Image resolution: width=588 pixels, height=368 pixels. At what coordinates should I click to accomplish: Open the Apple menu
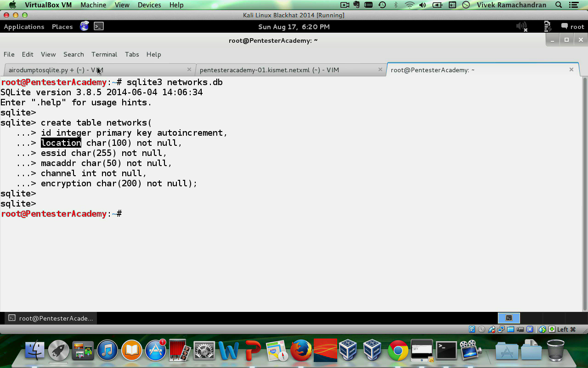click(12, 5)
